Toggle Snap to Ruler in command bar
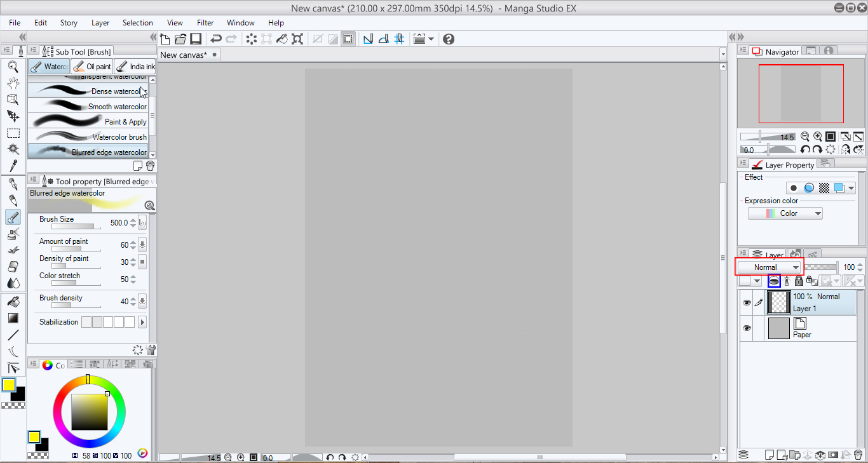 [368, 39]
